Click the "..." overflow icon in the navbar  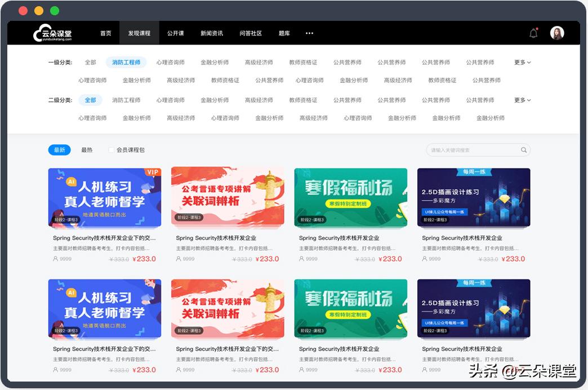[309, 33]
